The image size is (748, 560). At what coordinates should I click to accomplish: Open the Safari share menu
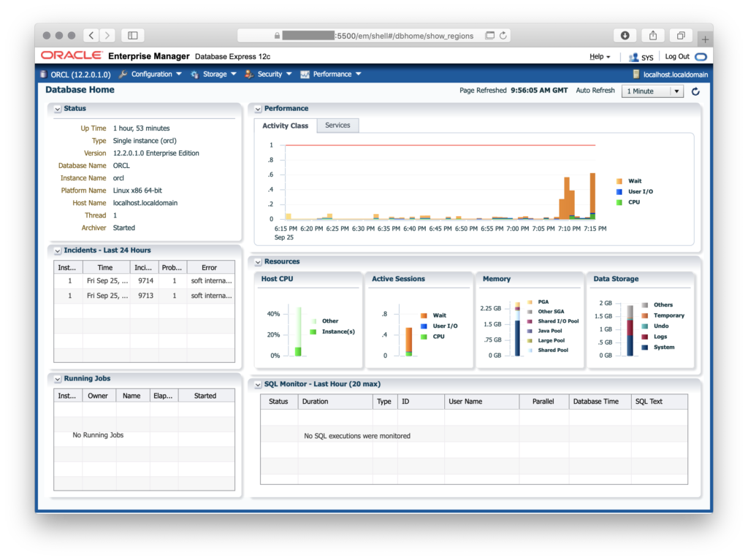click(653, 35)
